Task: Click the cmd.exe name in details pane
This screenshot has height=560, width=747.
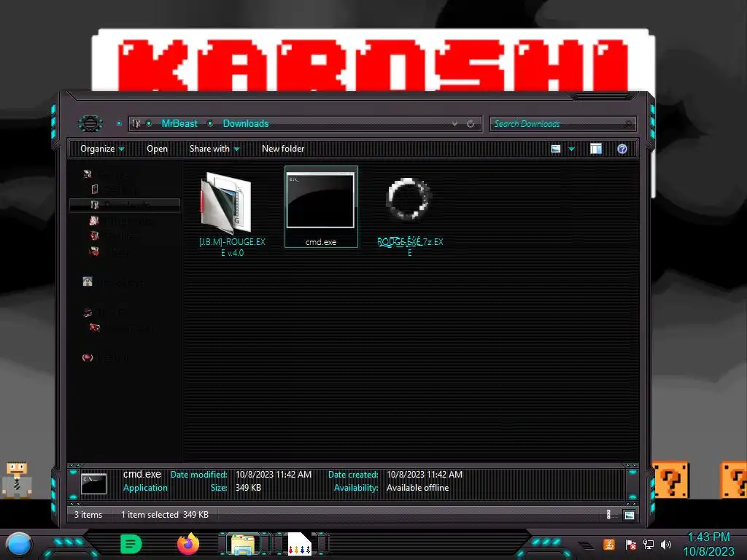Action: 142,474
